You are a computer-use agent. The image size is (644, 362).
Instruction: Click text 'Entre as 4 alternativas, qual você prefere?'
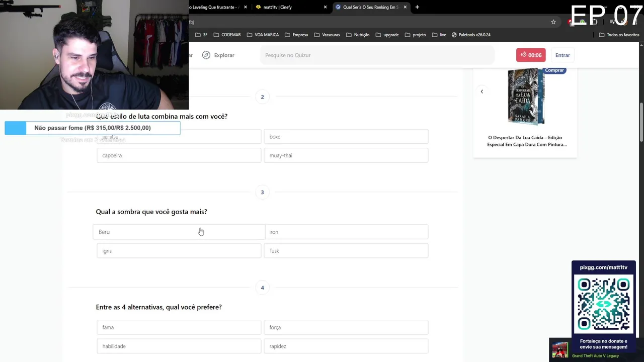point(158,307)
